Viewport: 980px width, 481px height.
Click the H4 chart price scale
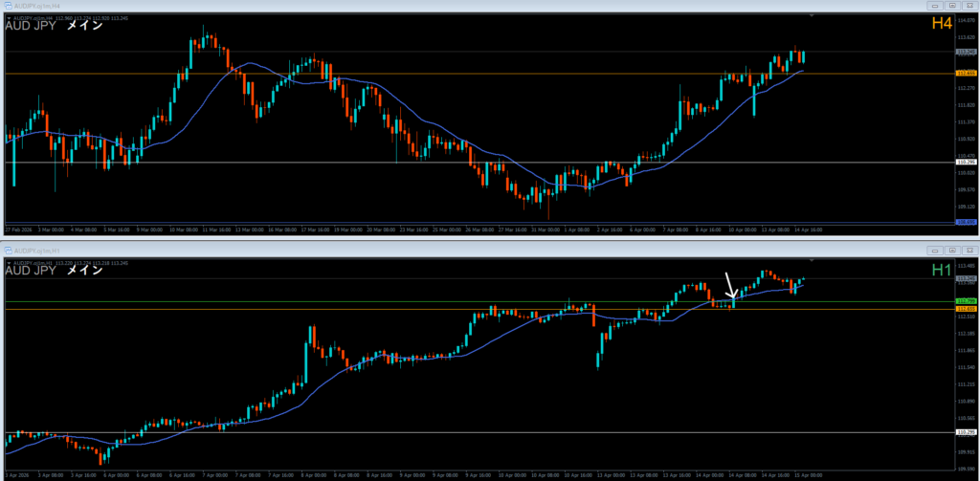pos(966,124)
